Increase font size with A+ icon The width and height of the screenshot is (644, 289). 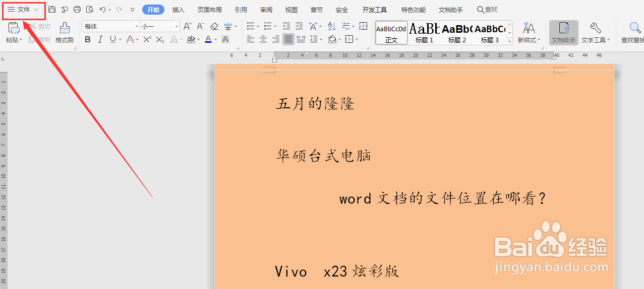tap(188, 26)
